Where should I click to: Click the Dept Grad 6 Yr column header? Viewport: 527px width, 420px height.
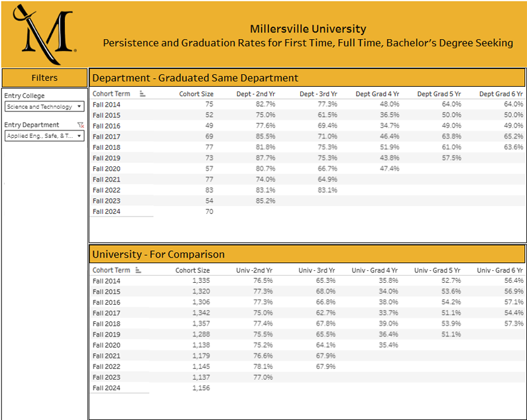coord(500,94)
